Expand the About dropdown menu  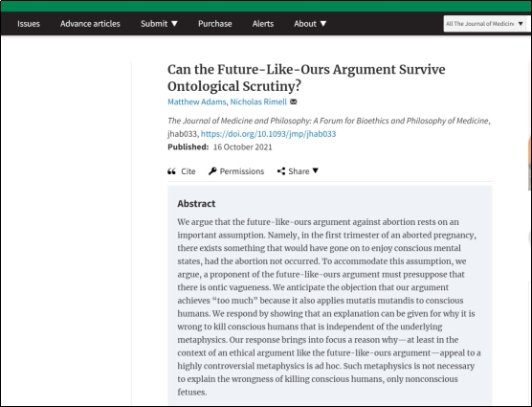[x=310, y=24]
